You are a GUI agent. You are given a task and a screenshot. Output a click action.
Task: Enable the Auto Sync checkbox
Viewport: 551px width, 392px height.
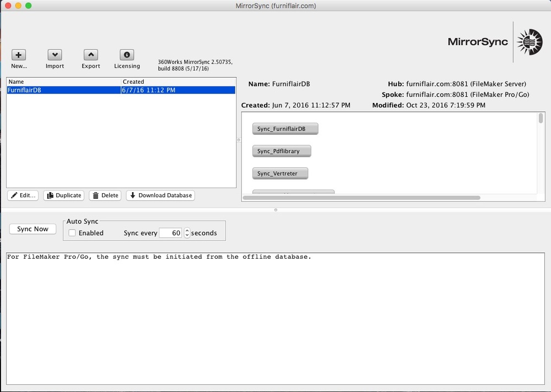[x=72, y=233]
